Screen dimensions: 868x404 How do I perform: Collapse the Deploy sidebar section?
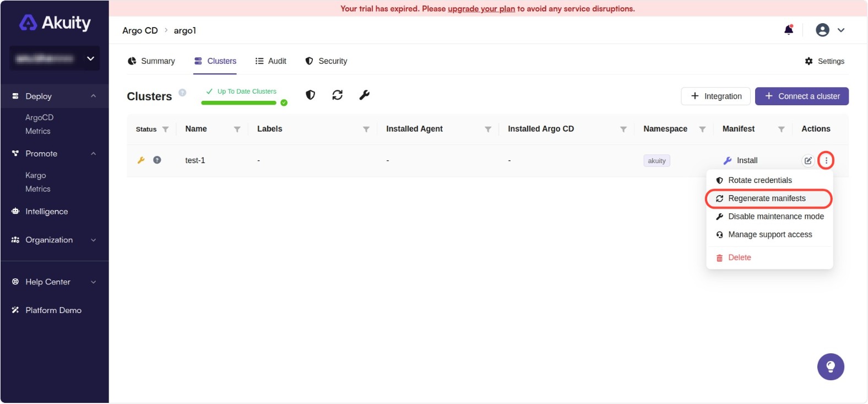click(x=93, y=96)
